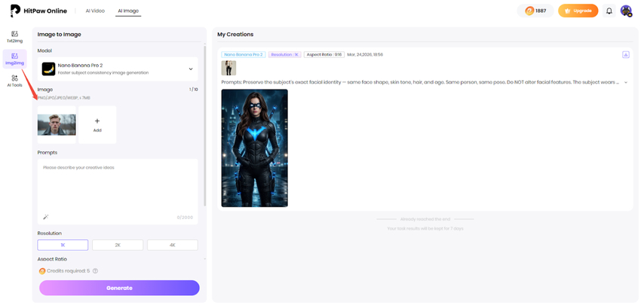This screenshot has width=644, height=308.
Task: Choose 2K resolution option
Action: [x=117, y=245]
